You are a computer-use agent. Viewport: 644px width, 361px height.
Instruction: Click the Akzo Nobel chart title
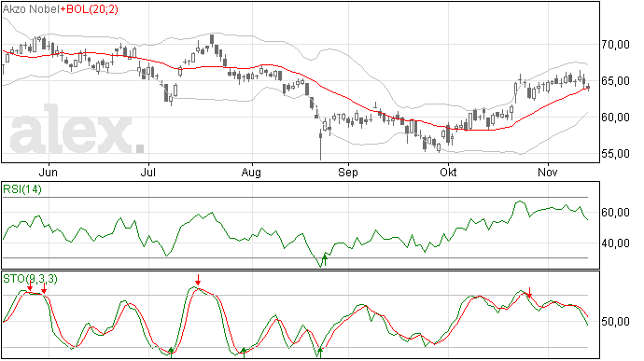coord(31,9)
